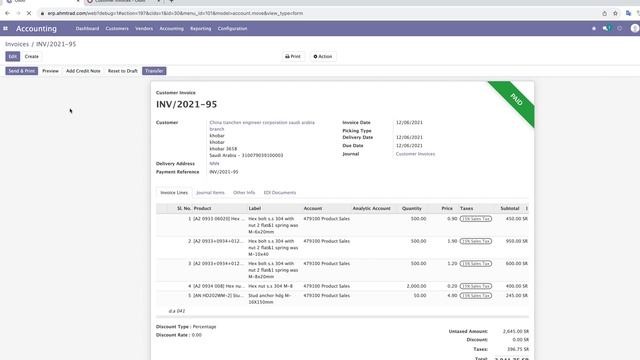
Task: Click the share page icon in address bar
Action: 604,13
